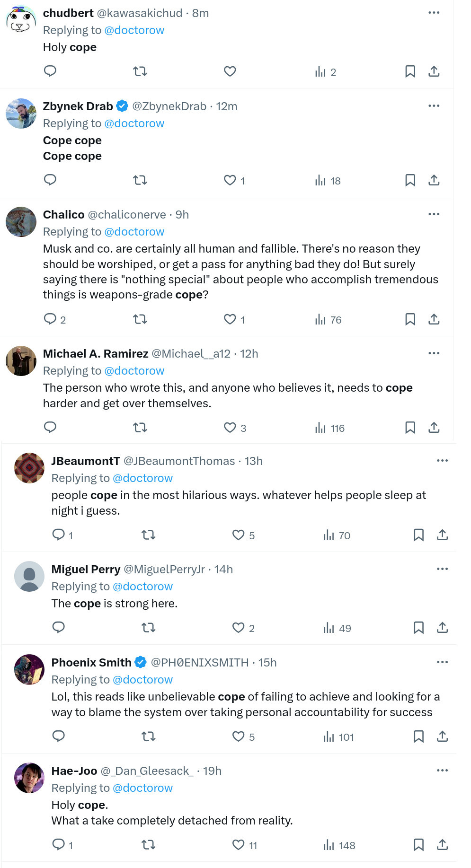The width and height of the screenshot is (471, 868).
Task: Open more options menu on Chalico's tweet
Action: pos(434,214)
